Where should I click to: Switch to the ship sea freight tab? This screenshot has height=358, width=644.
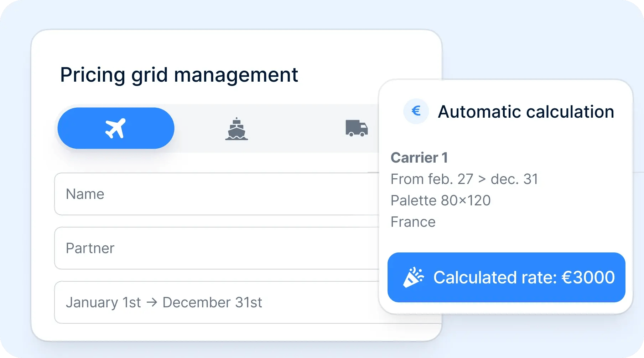point(237,128)
